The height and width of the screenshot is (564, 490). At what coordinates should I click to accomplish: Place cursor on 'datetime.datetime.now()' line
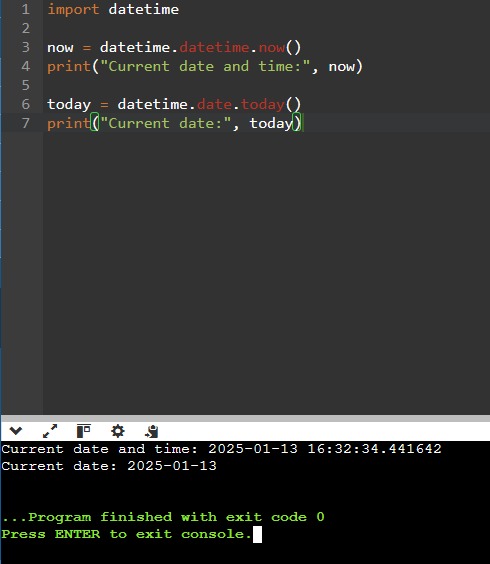point(174,47)
